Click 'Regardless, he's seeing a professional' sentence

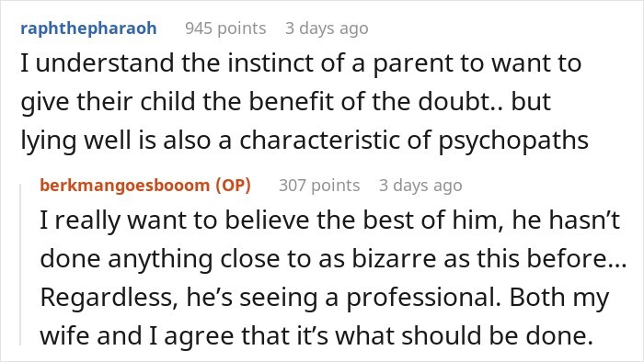click(270, 297)
